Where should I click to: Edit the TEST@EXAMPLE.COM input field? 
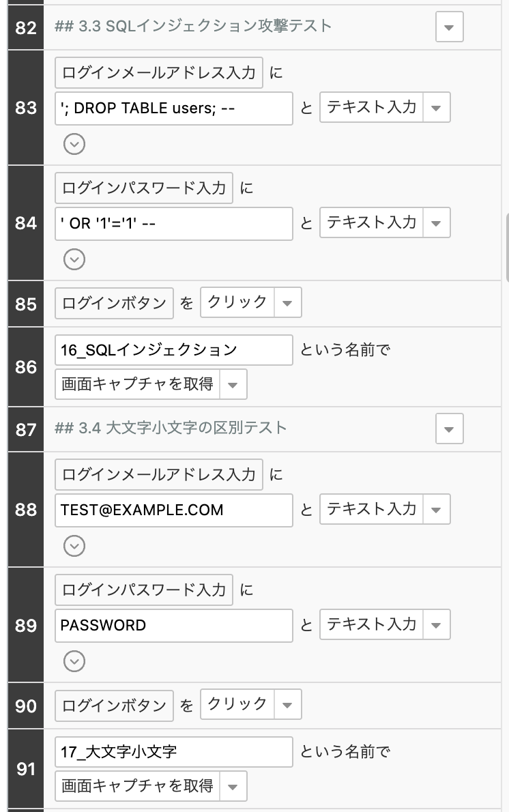[173, 510]
